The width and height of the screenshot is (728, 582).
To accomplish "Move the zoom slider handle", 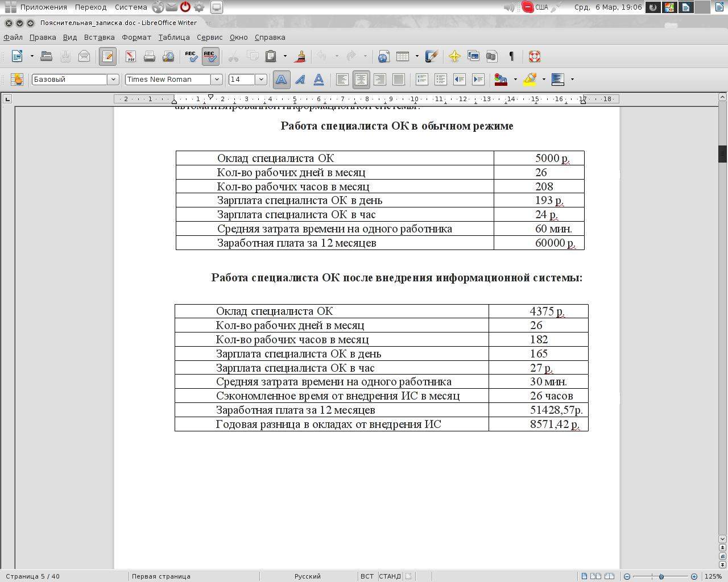I will 661,576.
